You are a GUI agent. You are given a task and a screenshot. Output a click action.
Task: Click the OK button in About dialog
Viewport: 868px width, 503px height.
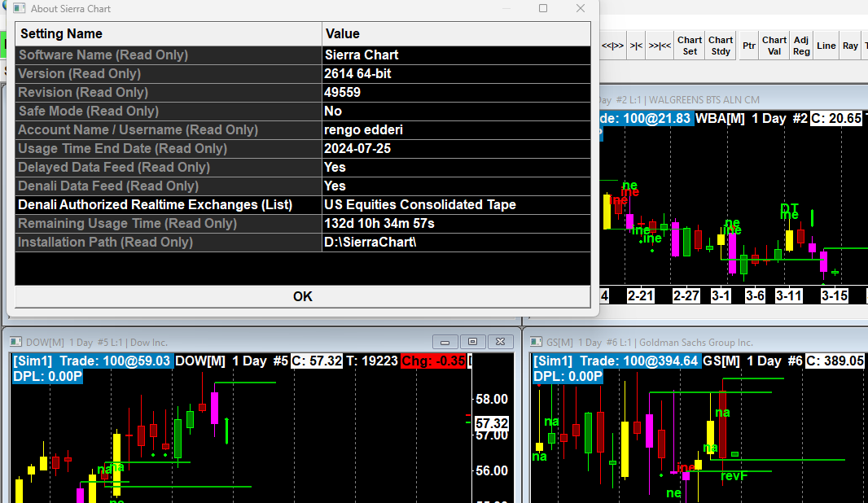click(302, 296)
